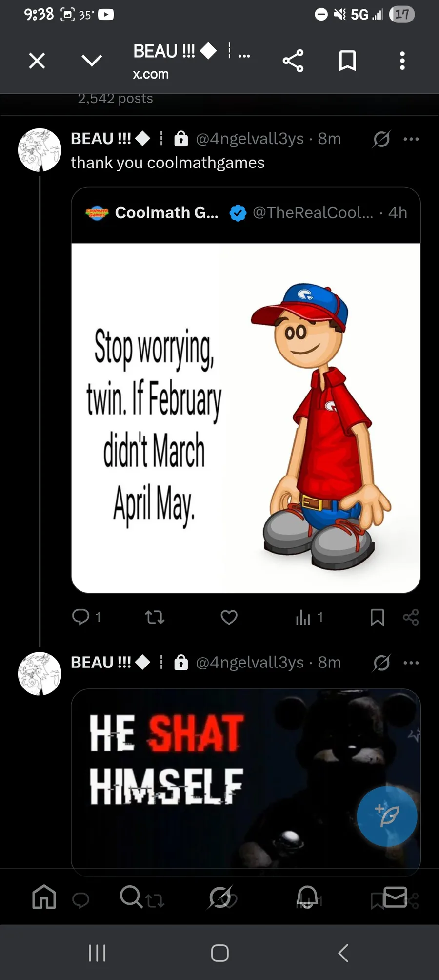This screenshot has height=980, width=439.
Task: Tap Grok icon on first BEAU post
Action: click(x=381, y=139)
